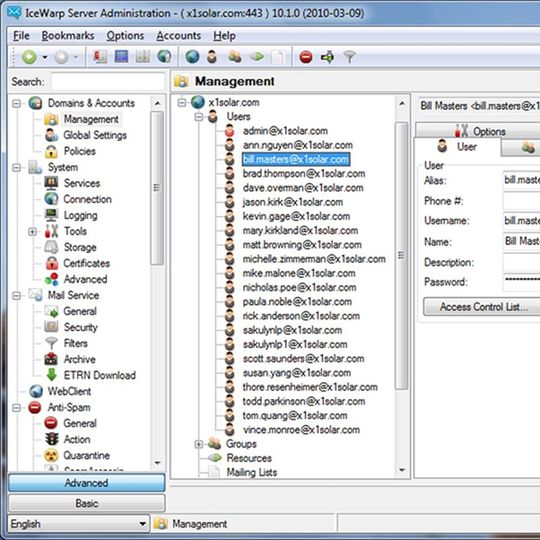Click the red book toolbar icon
Image resolution: width=540 pixels, height=540 pixels.
pos(100,56)
